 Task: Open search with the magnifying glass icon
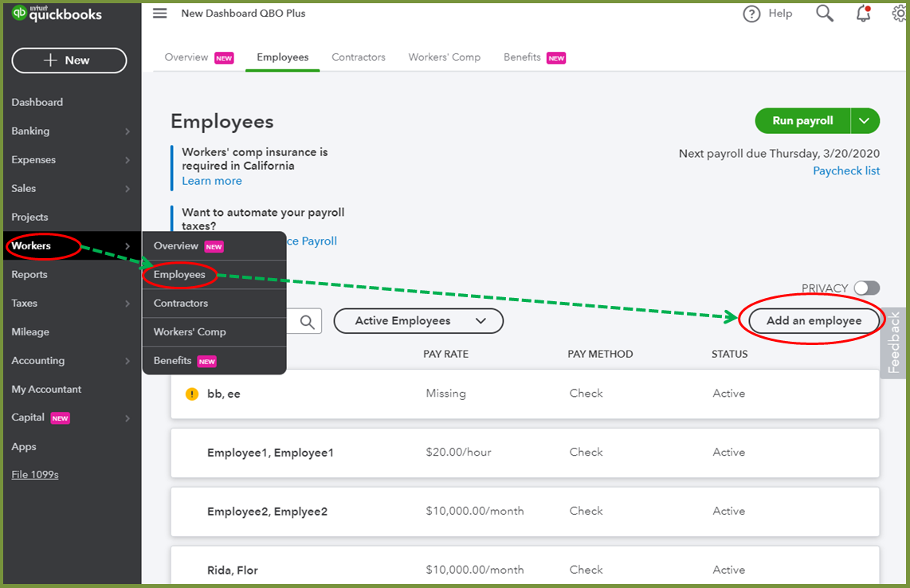(x=825, y=14)
